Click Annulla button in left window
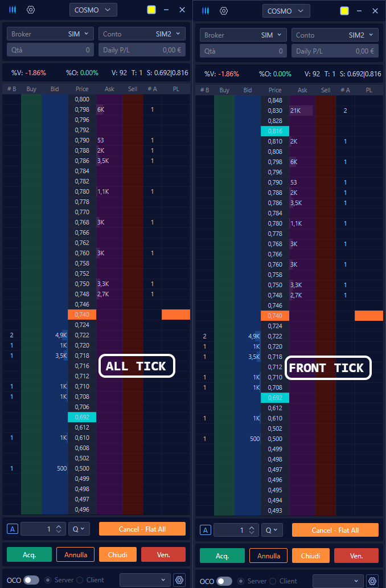 (76, 554)
